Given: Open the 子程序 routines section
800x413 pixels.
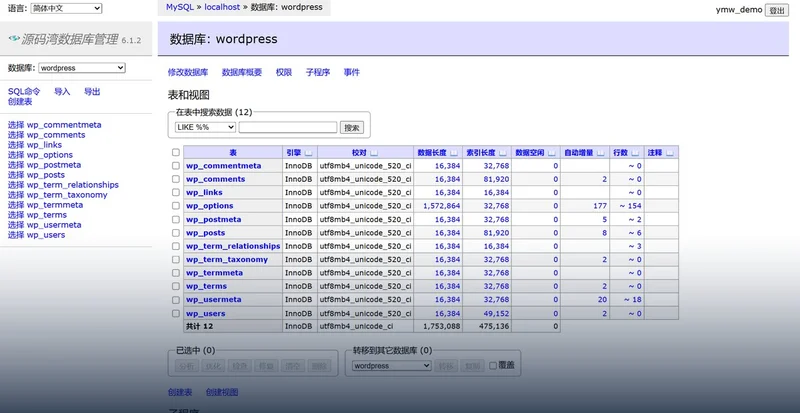Looking at the screenshot, I should pyautogui.click(x=318, y=72).
